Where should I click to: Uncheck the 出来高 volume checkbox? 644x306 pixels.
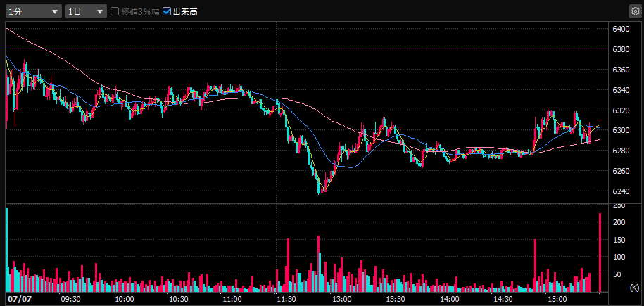point(166,11)
